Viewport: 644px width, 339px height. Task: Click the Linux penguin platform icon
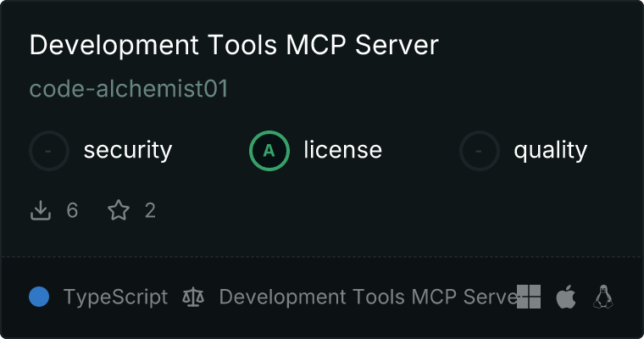pos(603,297)
